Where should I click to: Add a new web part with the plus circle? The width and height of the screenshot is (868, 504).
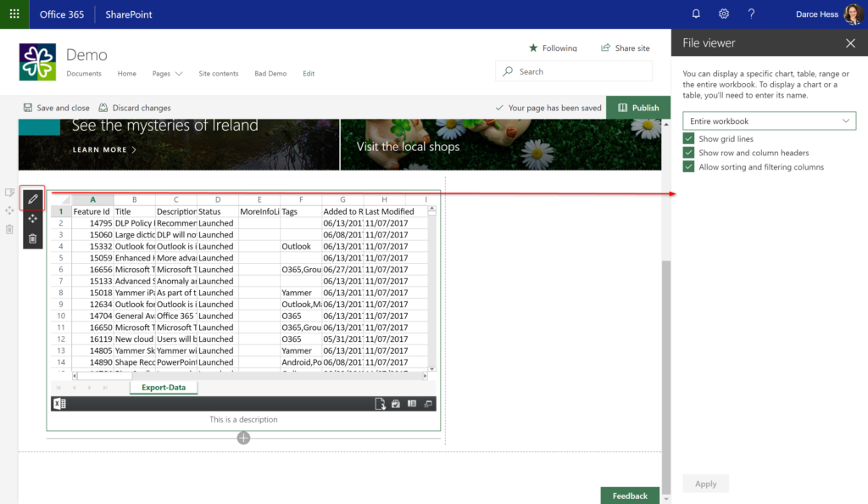tap(243, 438)
